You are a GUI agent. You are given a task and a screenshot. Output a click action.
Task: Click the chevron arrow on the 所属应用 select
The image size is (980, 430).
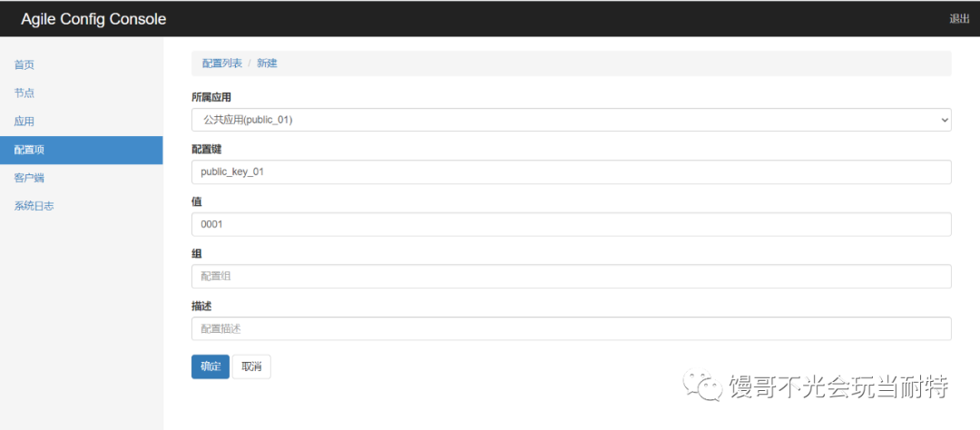point(944,120)
